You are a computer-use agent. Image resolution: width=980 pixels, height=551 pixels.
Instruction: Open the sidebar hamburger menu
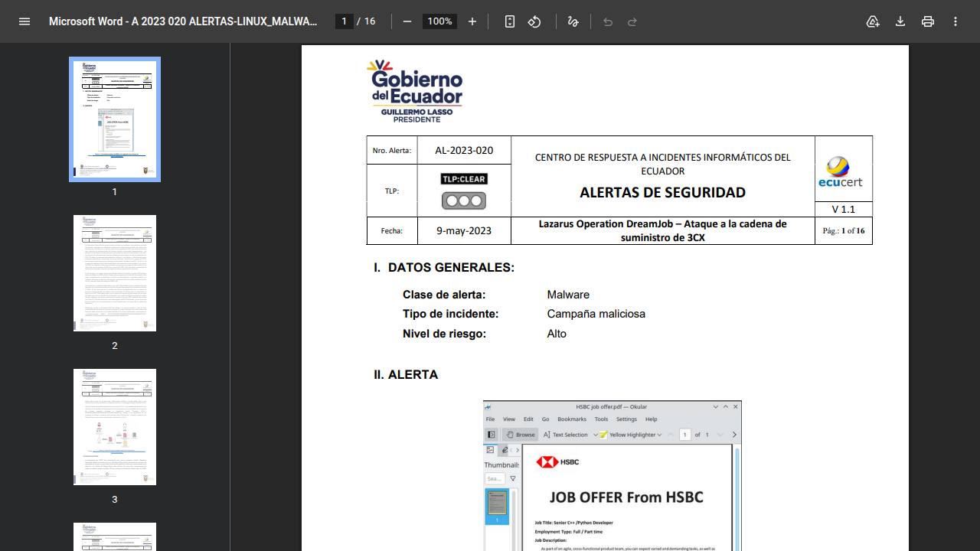24,21
